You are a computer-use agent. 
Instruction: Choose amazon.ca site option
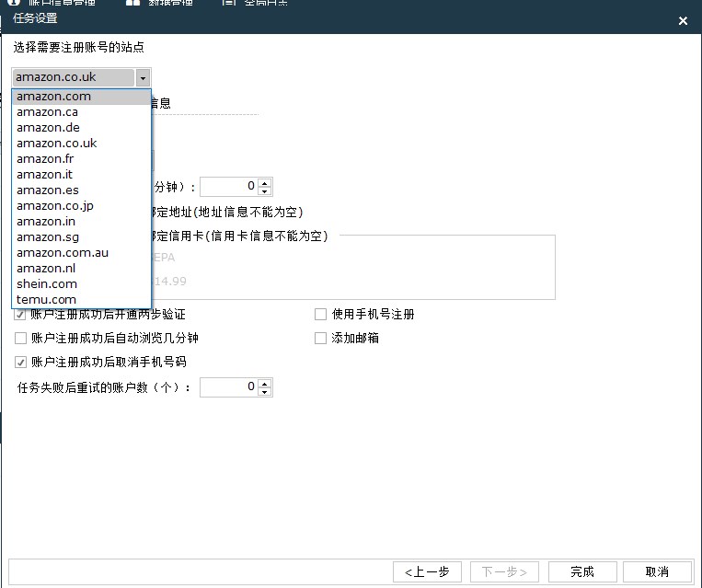81,112
